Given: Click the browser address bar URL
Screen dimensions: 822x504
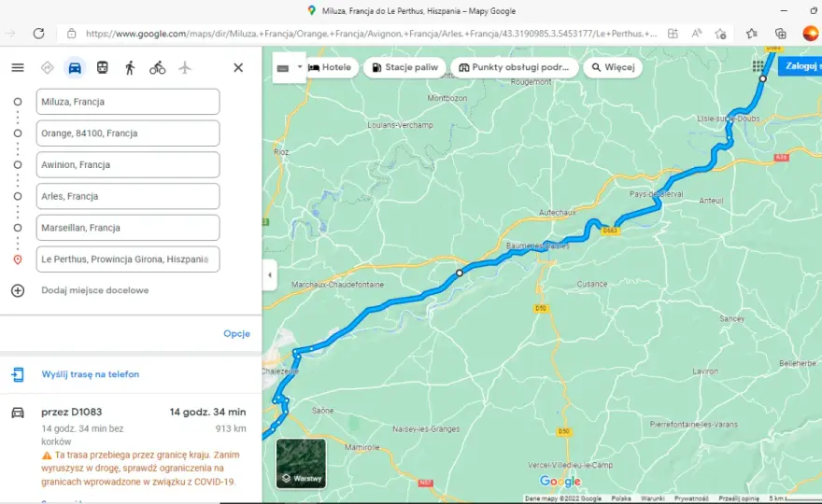Looking at the screenshot, I should point(371,34).
